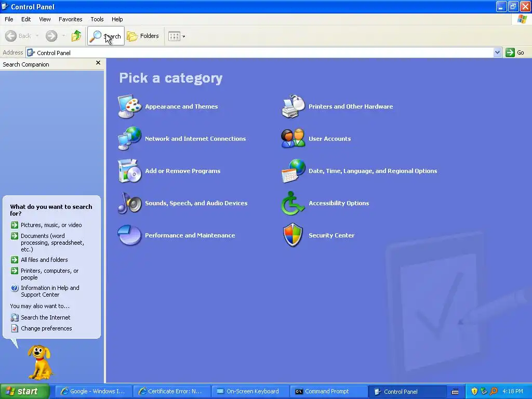532x399 pixels.
Task: Open the Edit menu
Action: 26,19
